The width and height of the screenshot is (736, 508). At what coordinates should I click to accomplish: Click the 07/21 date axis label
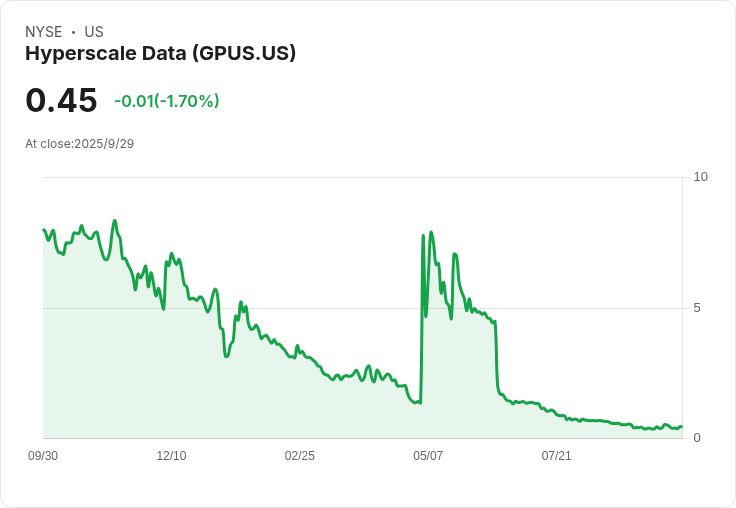point(556,456)
